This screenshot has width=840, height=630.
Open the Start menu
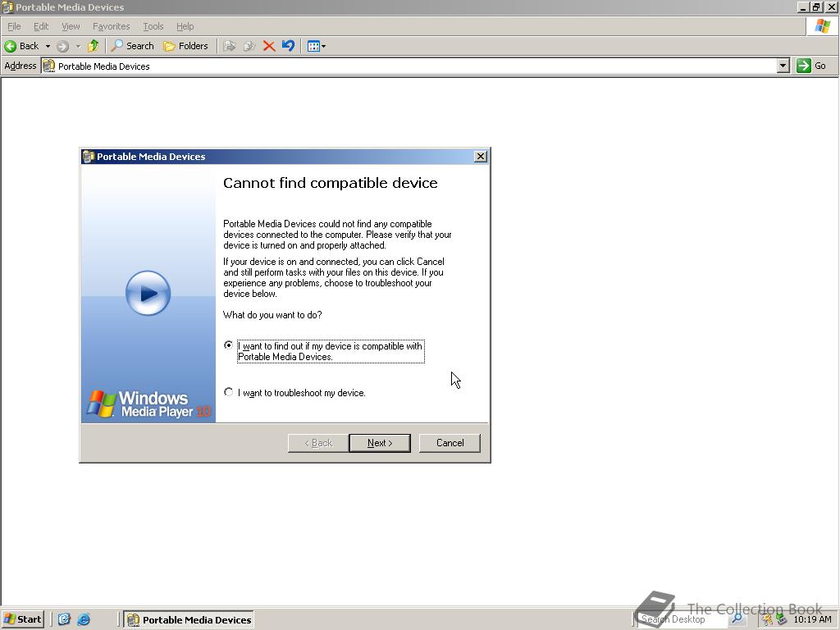[22, 619]
